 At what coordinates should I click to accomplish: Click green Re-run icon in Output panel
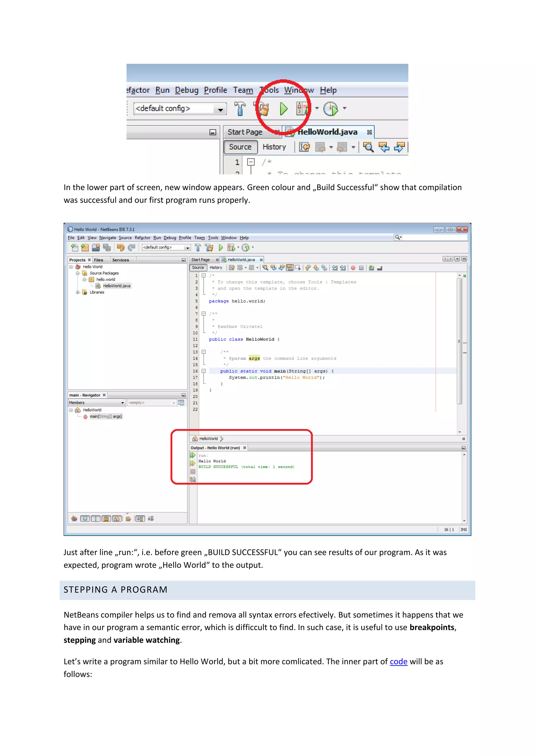coord(193,455)
